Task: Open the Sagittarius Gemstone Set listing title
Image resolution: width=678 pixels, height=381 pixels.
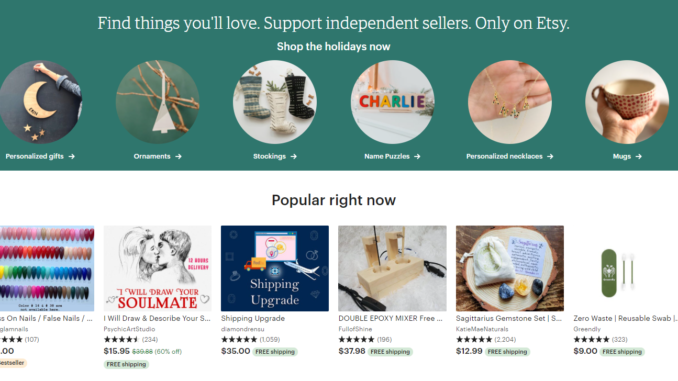Action: point(508,318)
